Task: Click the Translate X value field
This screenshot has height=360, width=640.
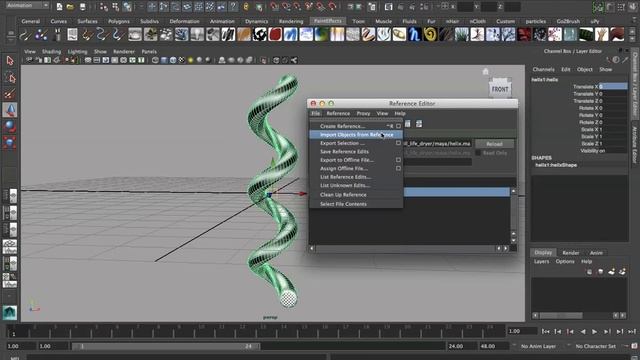Action: point(613,87)
